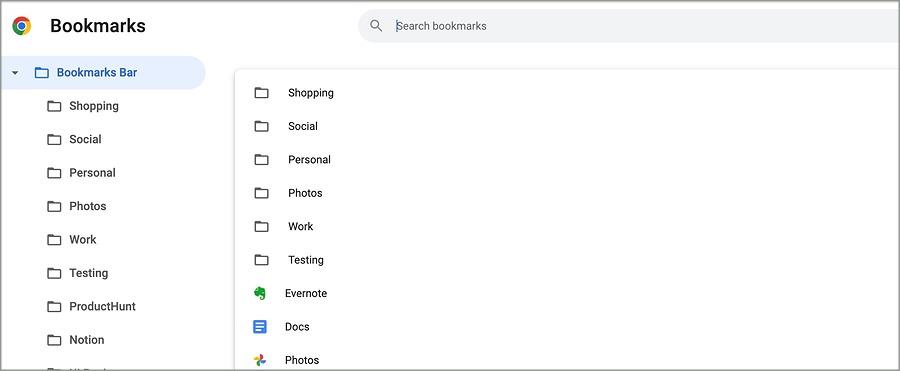Click sidebar Photos folder icon
900x371 pixels.
(x=54, y=206)
